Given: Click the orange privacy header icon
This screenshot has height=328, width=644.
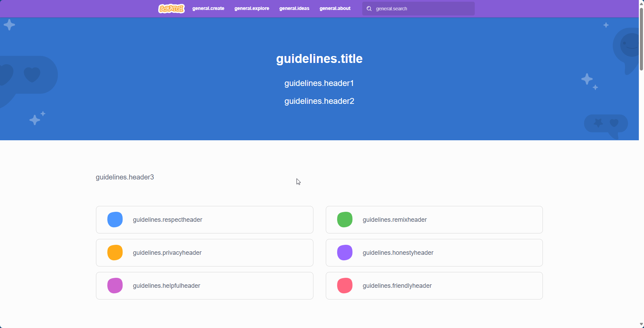Looking at the screenshot, I should pyautogui.click(x=115, y=253).
